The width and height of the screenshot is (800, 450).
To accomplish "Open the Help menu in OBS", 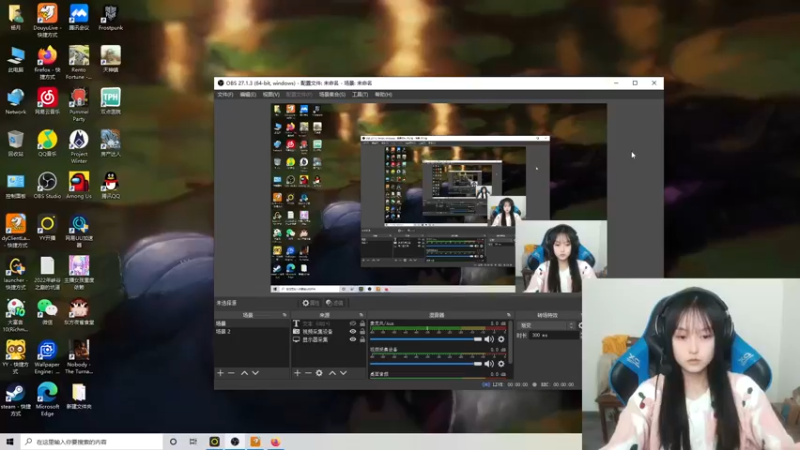I will tap(383, 94).
